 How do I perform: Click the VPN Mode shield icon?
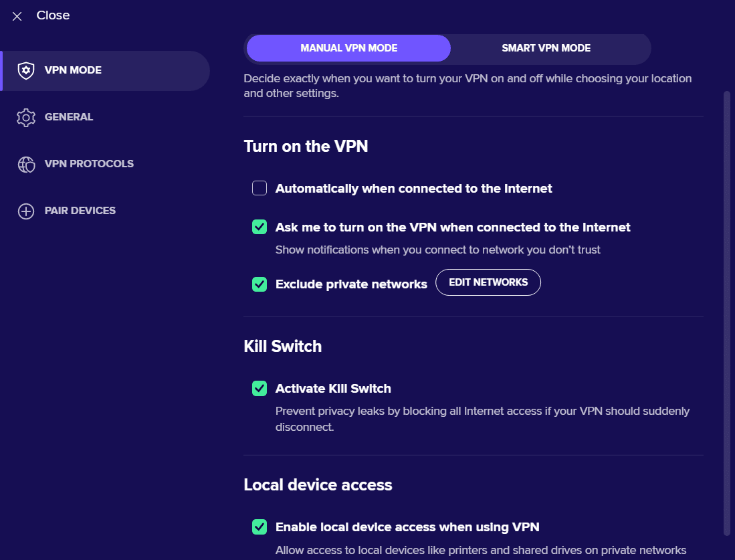pos(26,70)
